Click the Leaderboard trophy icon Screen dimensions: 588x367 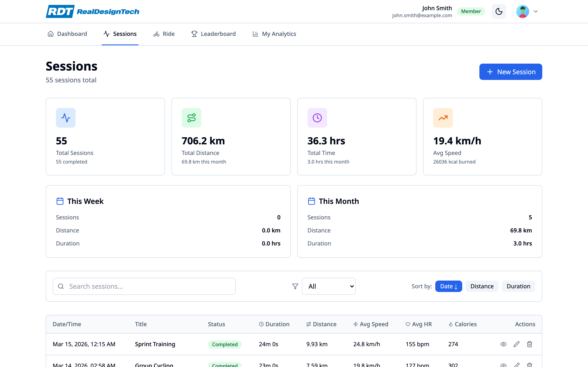(x=194, y=34)
